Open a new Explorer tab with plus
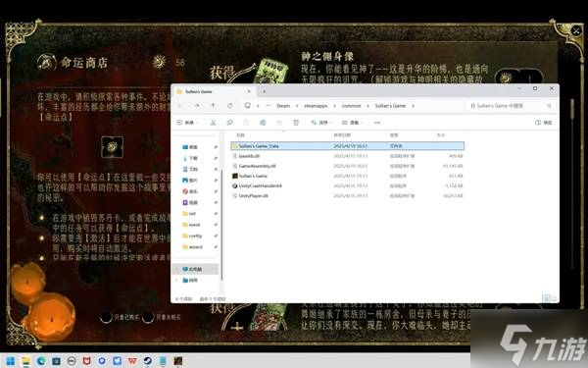 [x=264, y=91]
